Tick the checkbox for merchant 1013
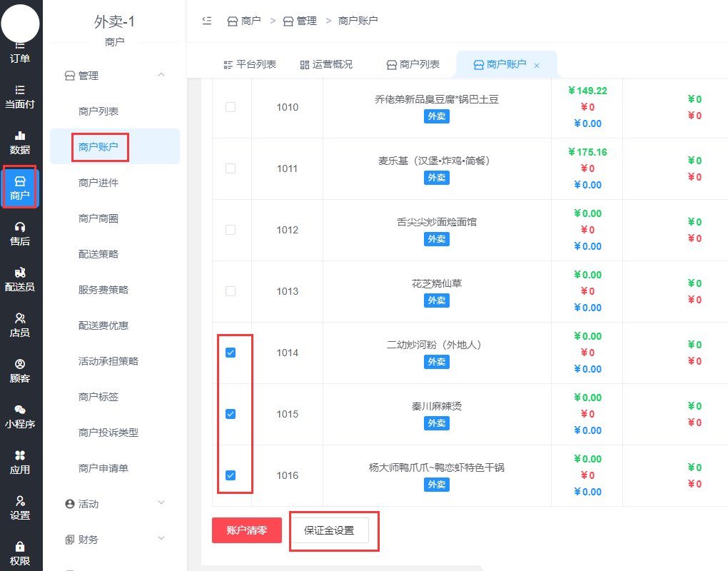 (231, 291)
